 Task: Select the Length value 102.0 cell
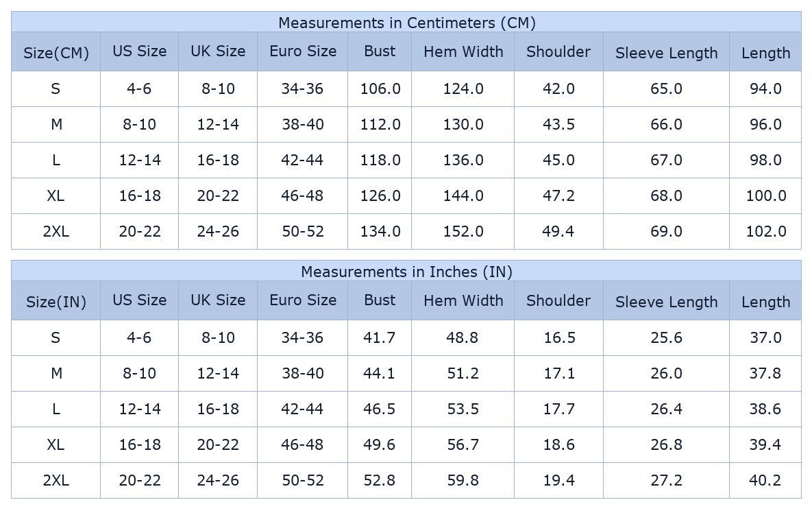(765, 231)
